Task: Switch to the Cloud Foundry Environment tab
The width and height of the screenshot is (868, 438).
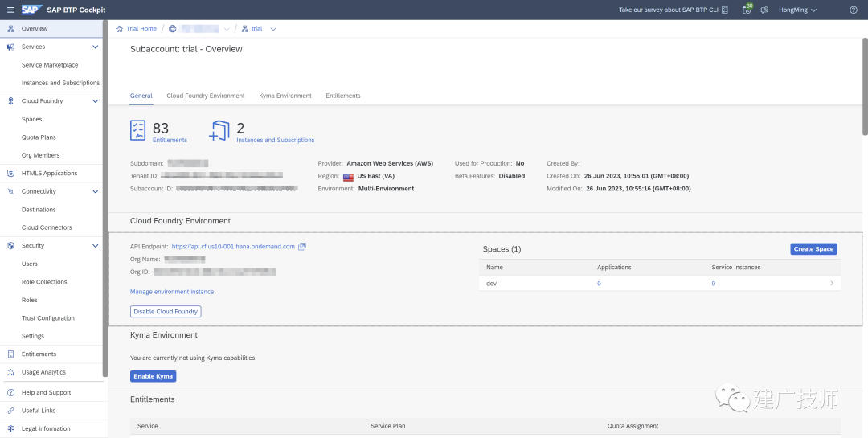Action: coord(206,96)
